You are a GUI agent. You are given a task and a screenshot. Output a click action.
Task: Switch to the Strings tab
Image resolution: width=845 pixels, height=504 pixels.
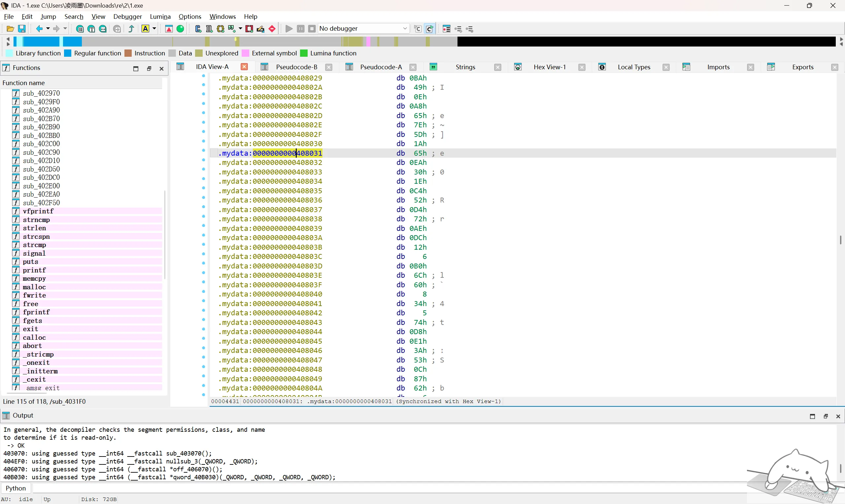(x=465, y=67)
